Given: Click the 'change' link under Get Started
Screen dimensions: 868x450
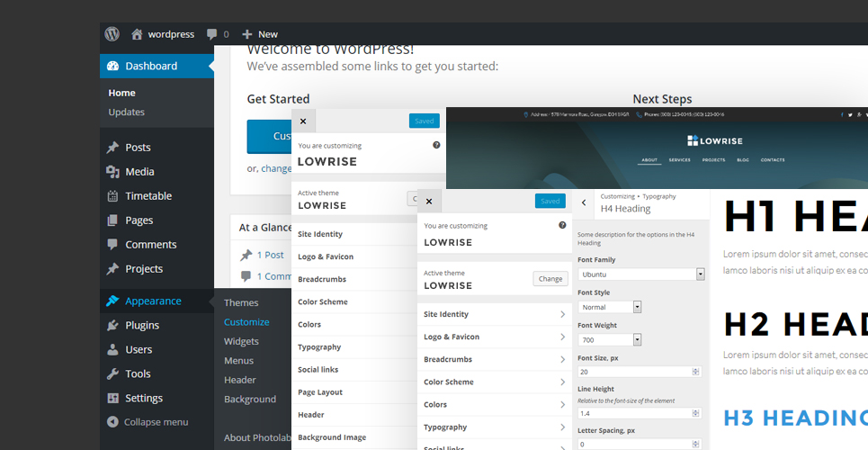Looking at the screenshot, I should (x=276, y=168).
